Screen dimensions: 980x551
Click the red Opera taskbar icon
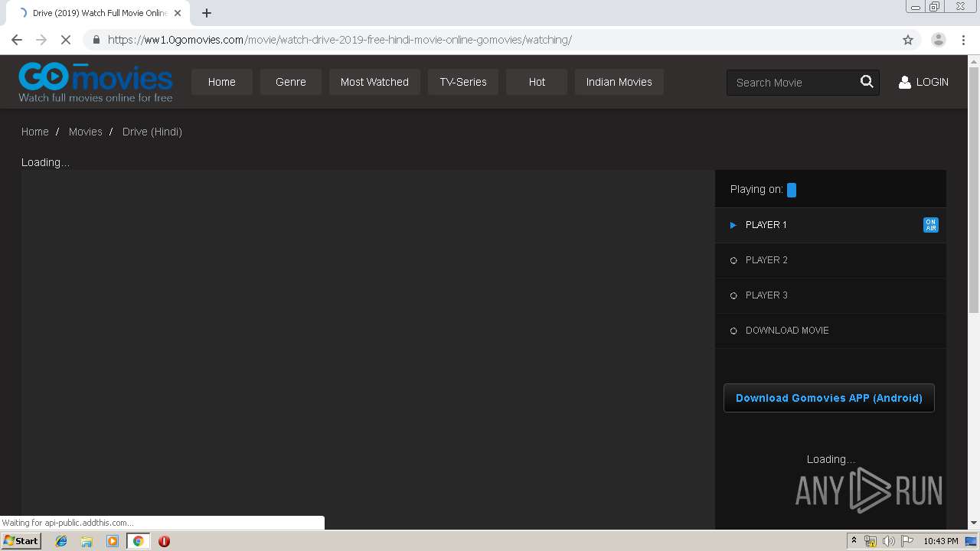(x=164, y=541)
